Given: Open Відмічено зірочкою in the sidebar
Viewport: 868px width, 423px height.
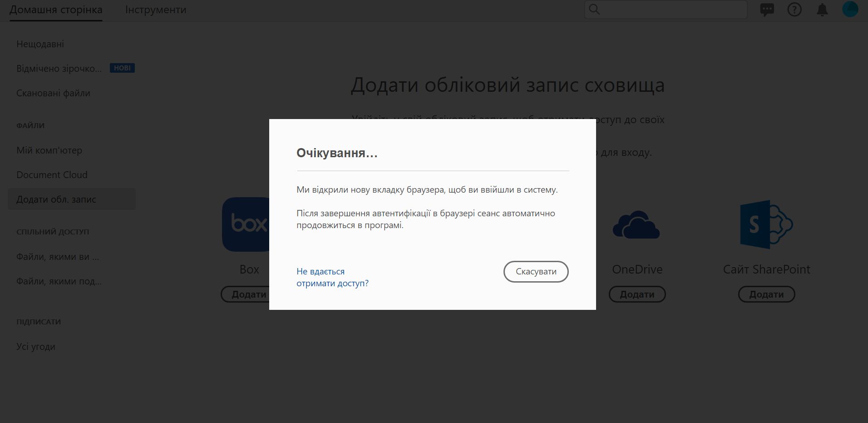Looking at the screenshot, I should pyautogui.click(x=59, y=69).
